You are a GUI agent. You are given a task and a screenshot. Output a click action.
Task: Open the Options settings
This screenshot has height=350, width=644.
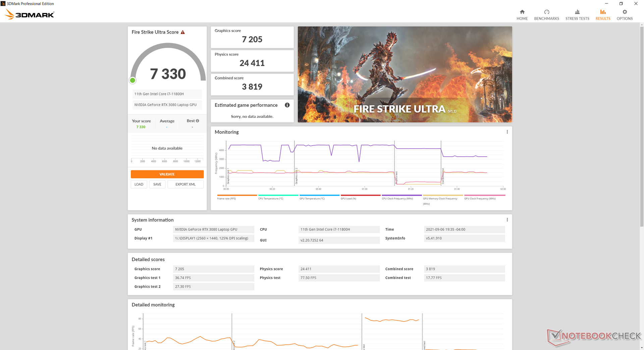pos(624,15)
